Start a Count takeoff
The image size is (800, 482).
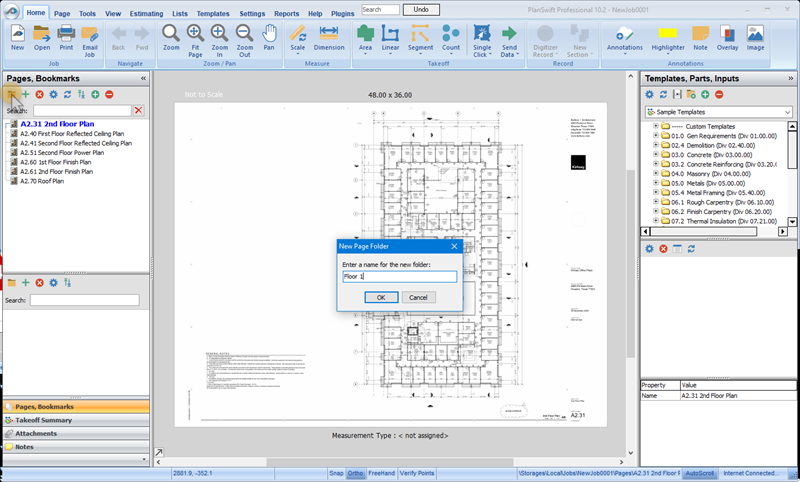(x=451, y=40)
